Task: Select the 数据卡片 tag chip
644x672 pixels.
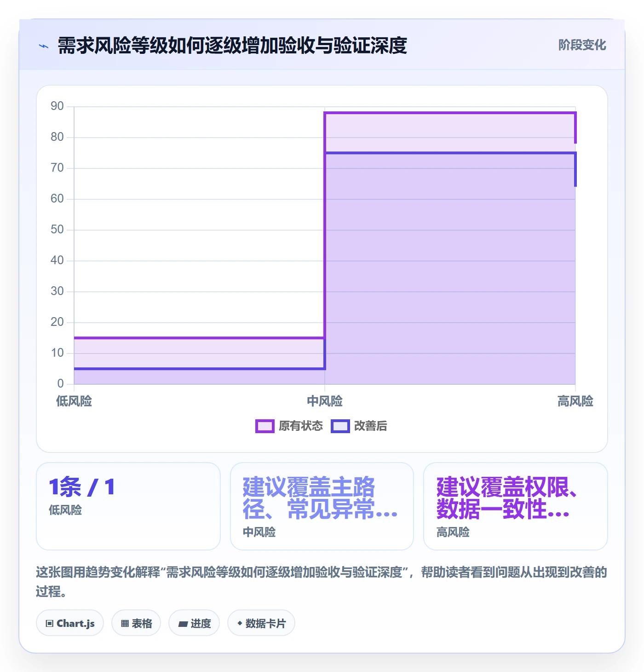Action: click(261, 623)
